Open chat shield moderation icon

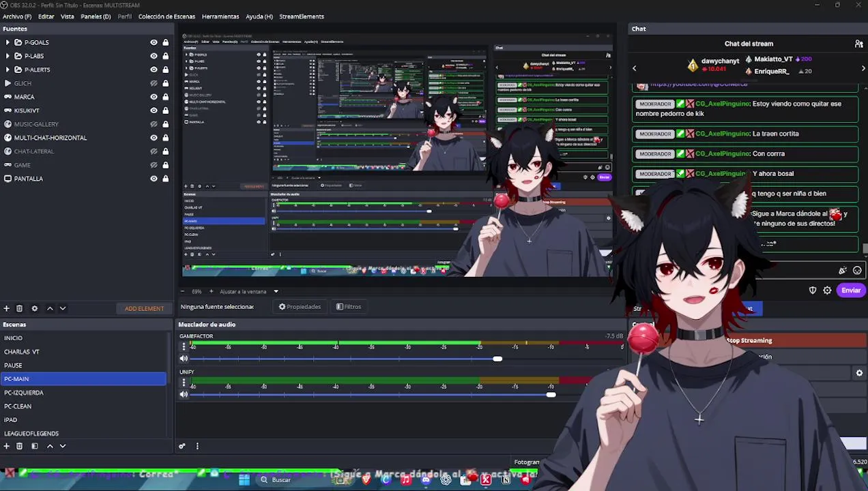tap(813, 291)
